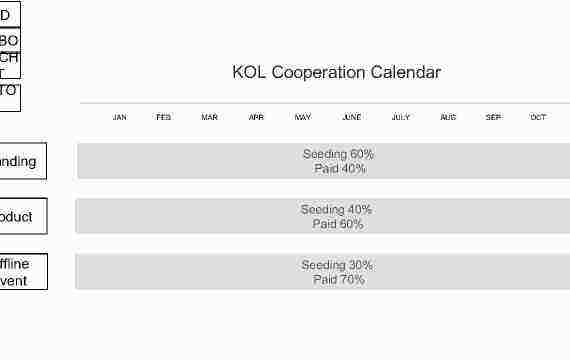The image size is (570, 360).
Task: Click the JAN month label
Action: tap(120, 117)
